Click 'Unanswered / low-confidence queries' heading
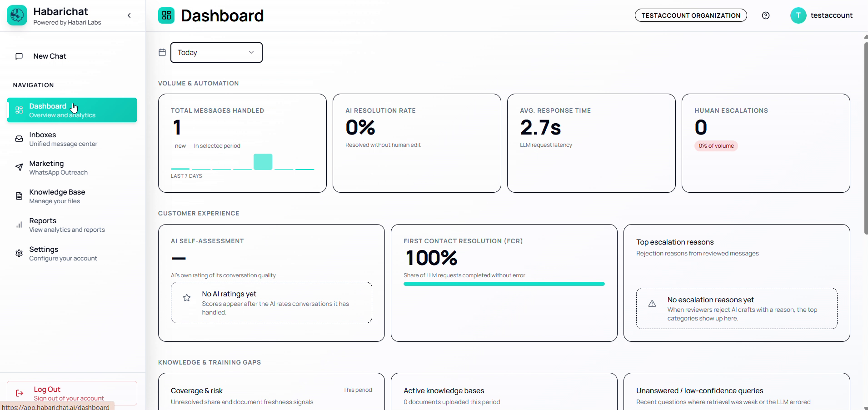This screenshot has width=868, height=410. (700, 391)
